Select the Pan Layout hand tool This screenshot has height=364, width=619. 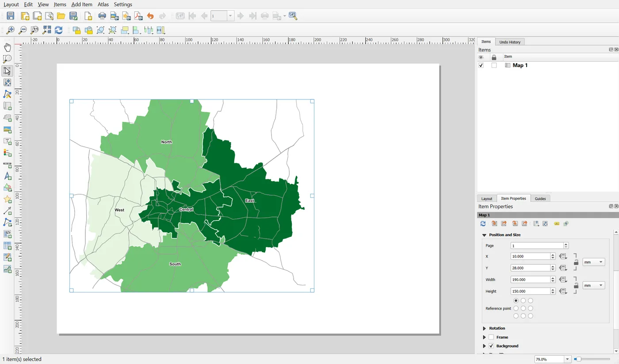pyautogui.click(x=8, y=47)
